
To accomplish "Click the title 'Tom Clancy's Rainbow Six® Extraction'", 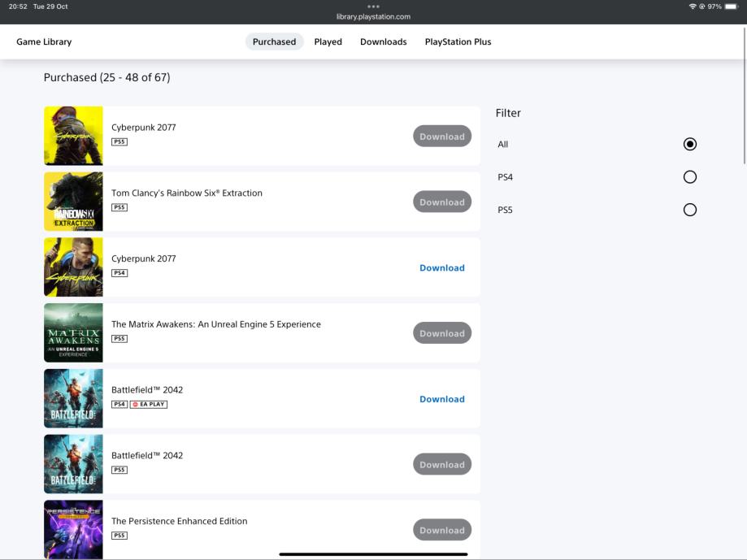I will 187,193.
